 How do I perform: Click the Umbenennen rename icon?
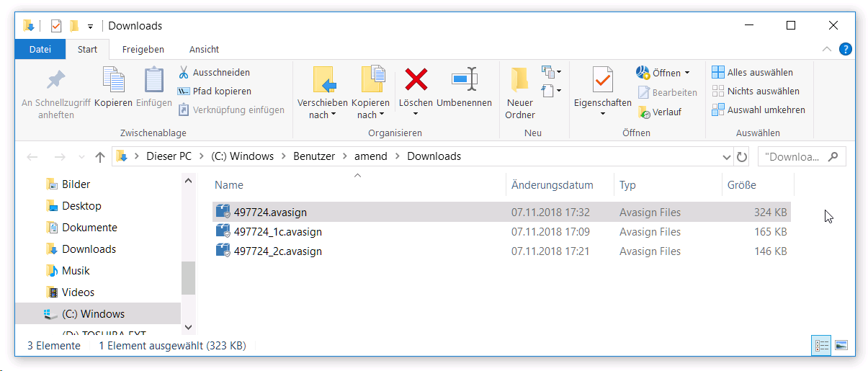[464, 79]
